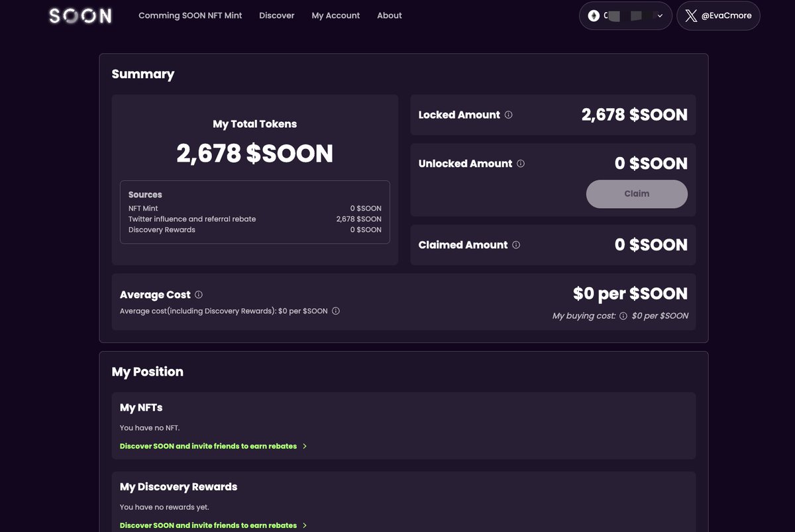Click the Locked Amount value of 2,678 $SOON
The width and height of the screenshot is (795, 532).
[x=635, y=115]
